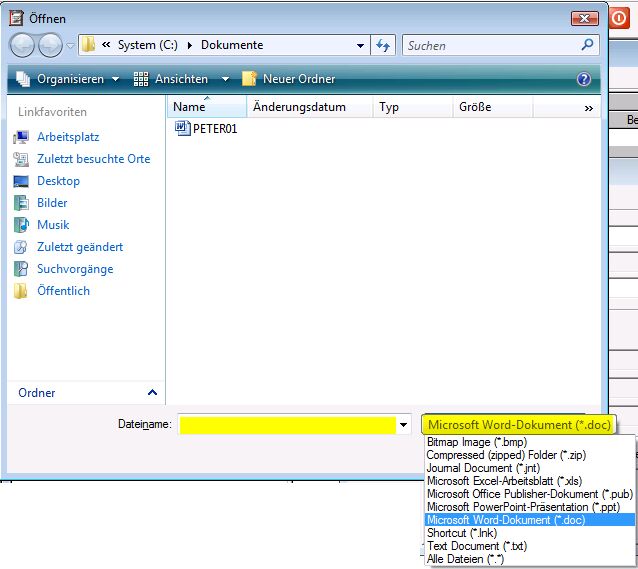Click the magnifier search icon

[x=587, y=45]
